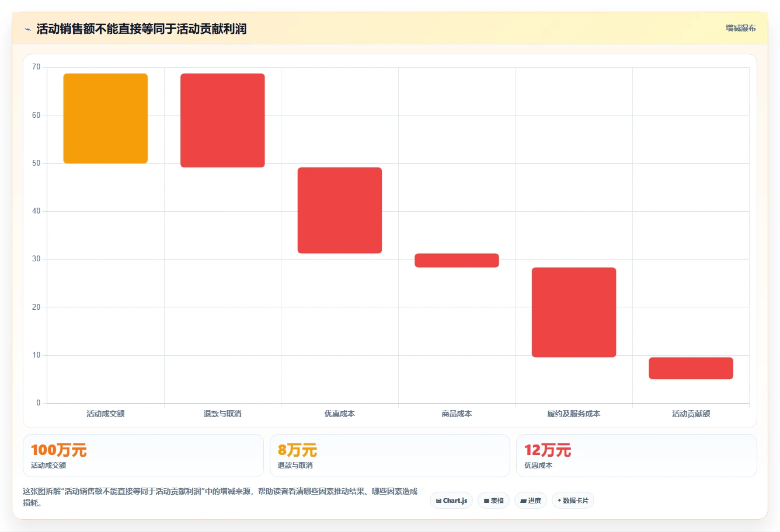This screenshot has height=532, width=780.
Task: Select the orange 活动成交额 bar
Action: 106,118
